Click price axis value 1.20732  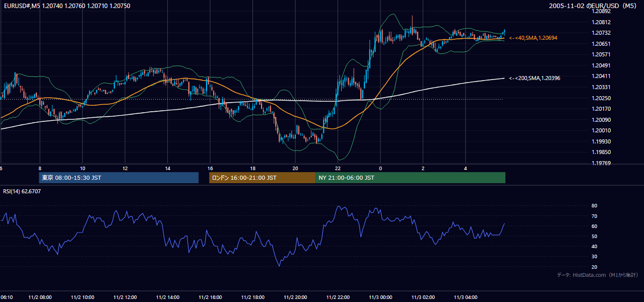[x=601, y=33]
